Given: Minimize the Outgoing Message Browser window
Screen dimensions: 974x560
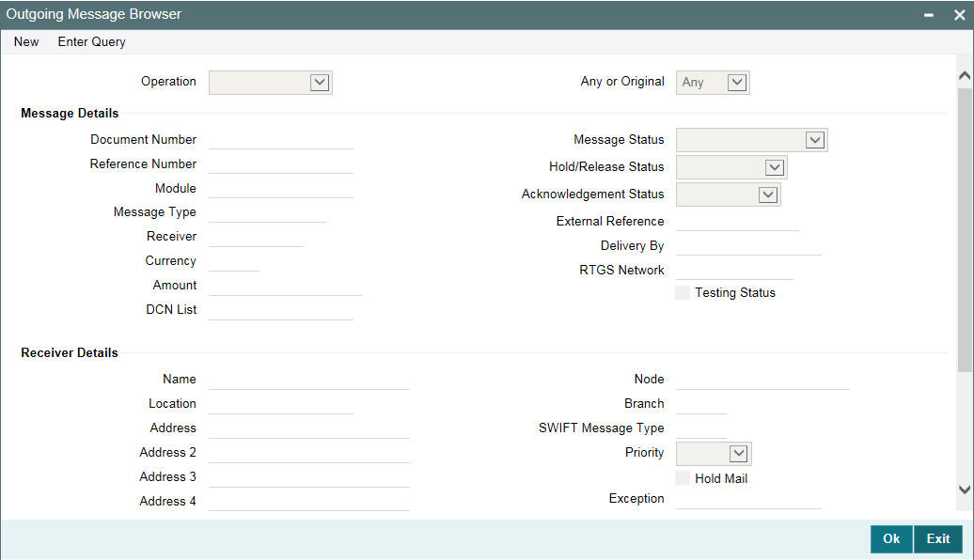Looking at the screenshot, I should (929, 15).
